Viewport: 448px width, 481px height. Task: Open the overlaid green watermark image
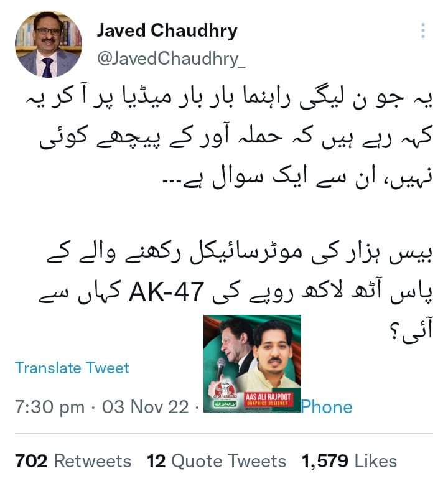[252, 363]
